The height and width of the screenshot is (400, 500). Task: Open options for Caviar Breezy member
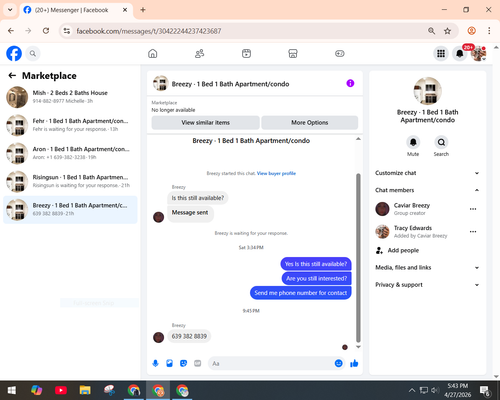[x=473, y=209]
